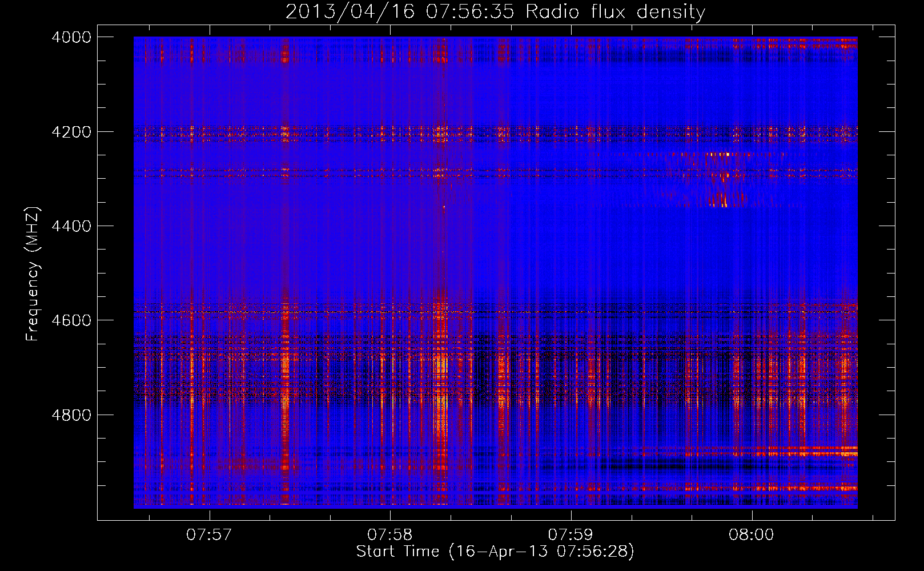924x571 pixels.
Task: Click the "Start Time (16-Apr-13 07:56:28)" label
Action: (x=495, y=552)
